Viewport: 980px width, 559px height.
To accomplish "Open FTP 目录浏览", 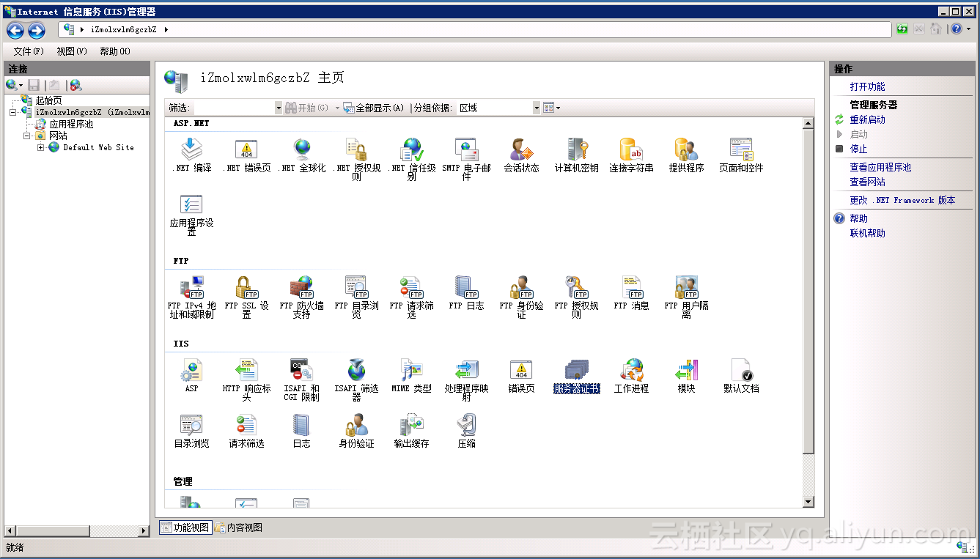I will (356, 297).
